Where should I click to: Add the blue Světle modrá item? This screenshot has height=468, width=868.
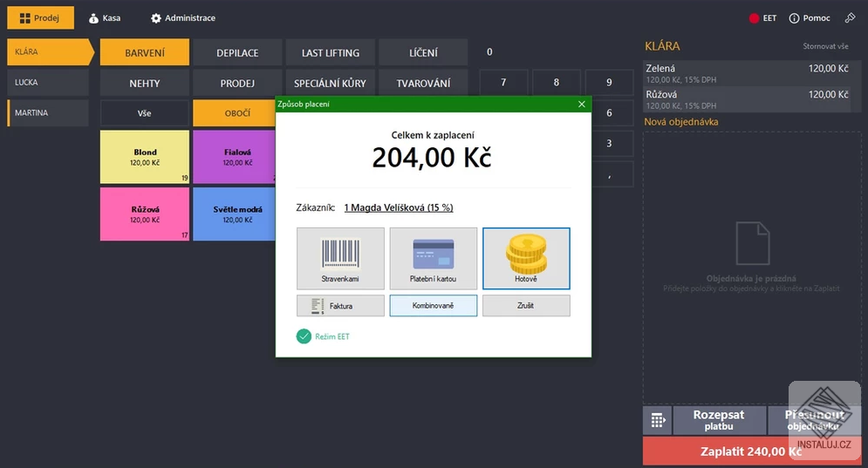pyautogui.click(x=235, y=214)
